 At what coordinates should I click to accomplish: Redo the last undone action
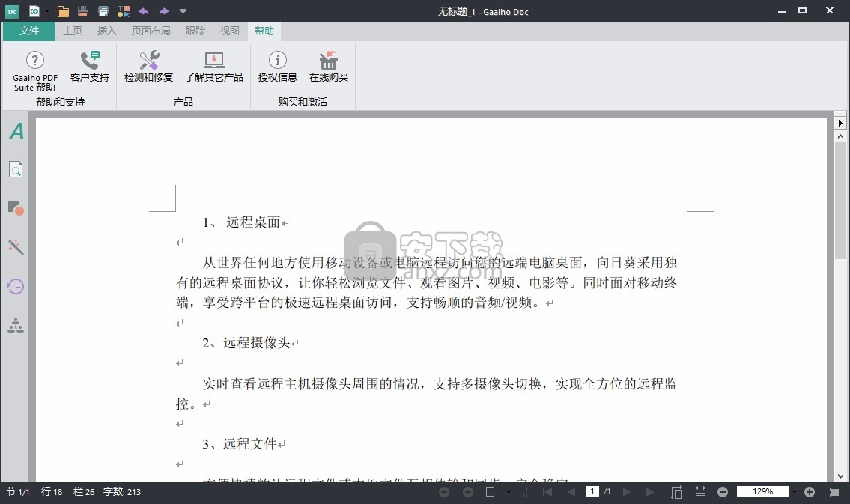tap(164, 10)
